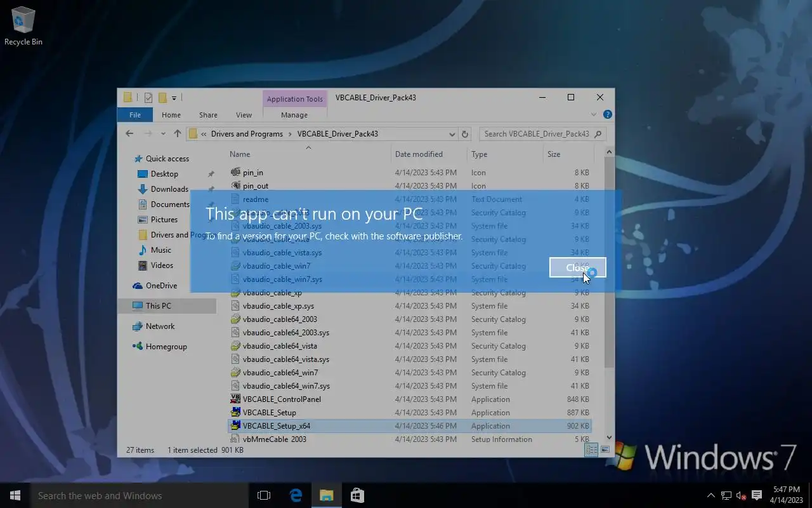Open Documents in the navigation pane
The height and width of the screenshot is (508, 812).
tap(170, 204)
